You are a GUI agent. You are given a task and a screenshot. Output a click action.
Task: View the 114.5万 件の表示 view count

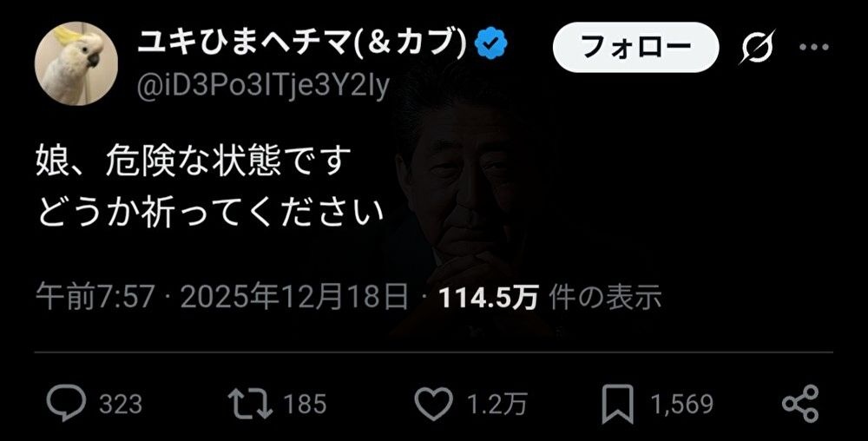[549, 298]
